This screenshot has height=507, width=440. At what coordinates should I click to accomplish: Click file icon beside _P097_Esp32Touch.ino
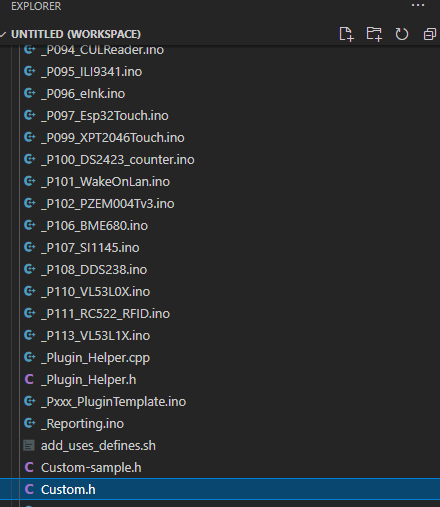(29, 115)
